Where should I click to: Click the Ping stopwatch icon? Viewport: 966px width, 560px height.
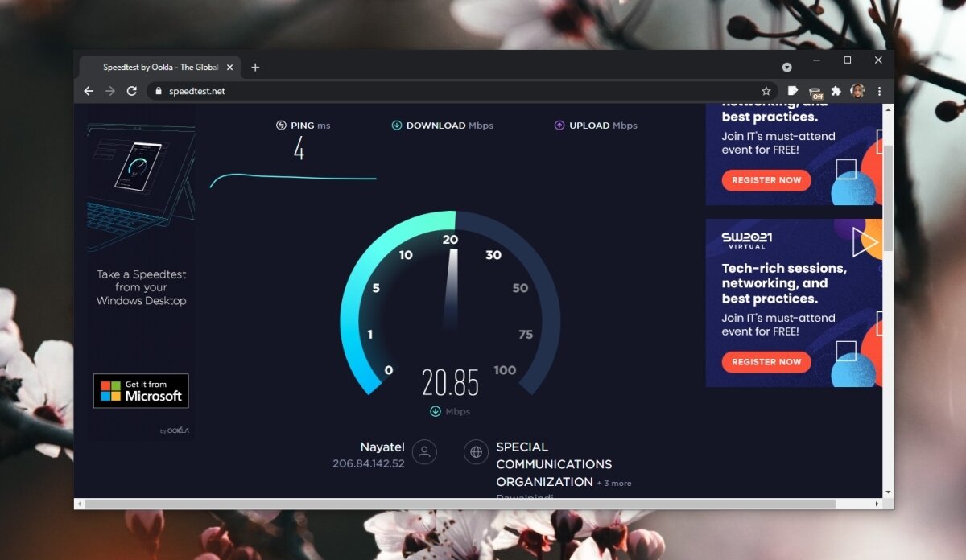point(280,125)
